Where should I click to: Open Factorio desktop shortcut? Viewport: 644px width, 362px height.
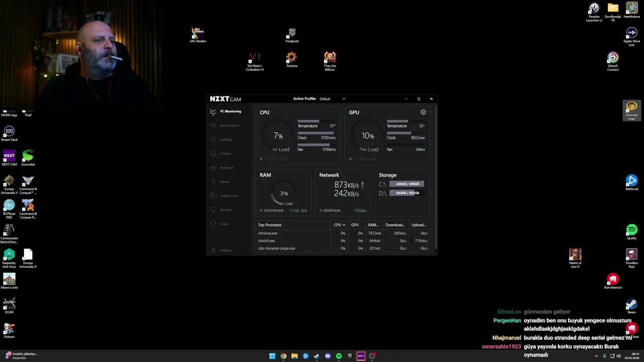pos(292,59)
